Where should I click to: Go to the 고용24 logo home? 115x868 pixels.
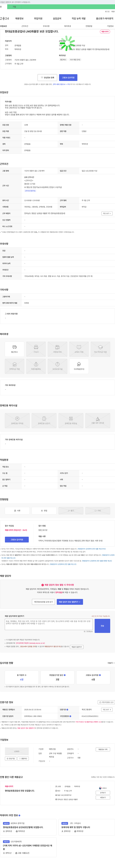click(x=4, y=19)
